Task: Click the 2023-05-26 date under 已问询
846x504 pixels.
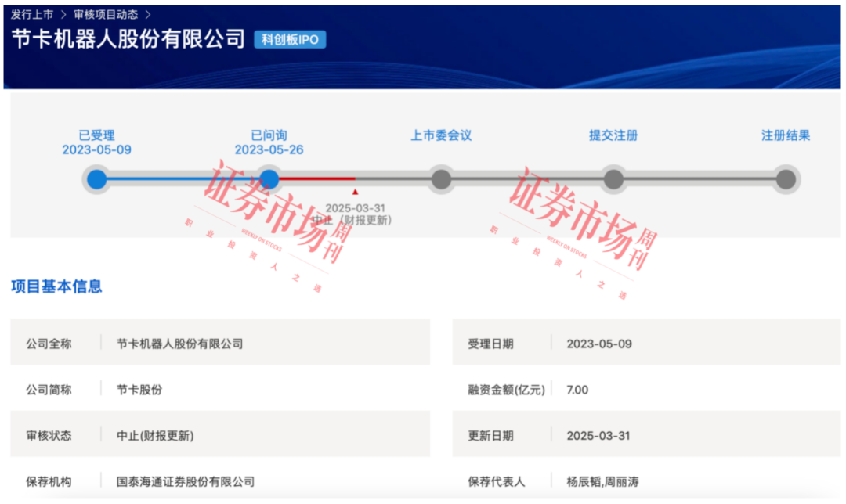Action: 269,149
